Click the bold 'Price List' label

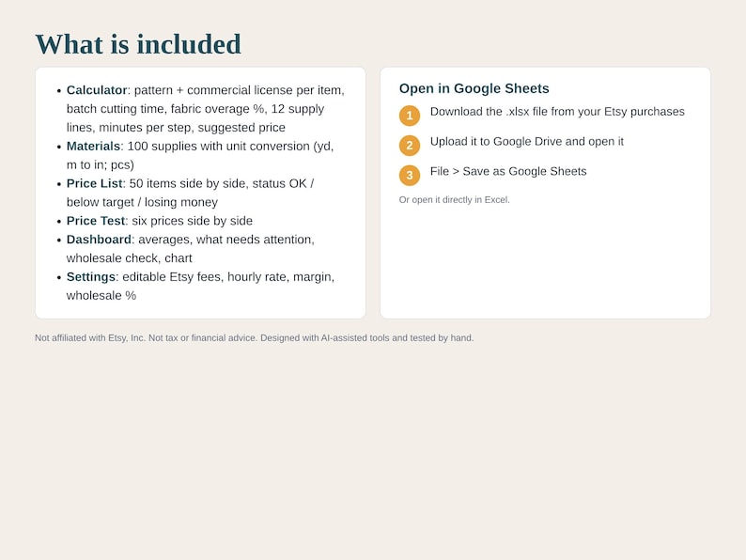[x=94, y=183]
